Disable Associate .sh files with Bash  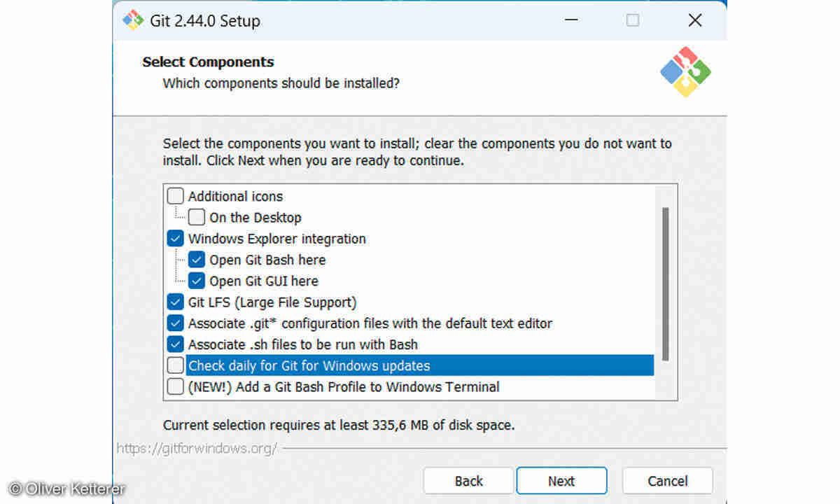click(x=176, y=344)
